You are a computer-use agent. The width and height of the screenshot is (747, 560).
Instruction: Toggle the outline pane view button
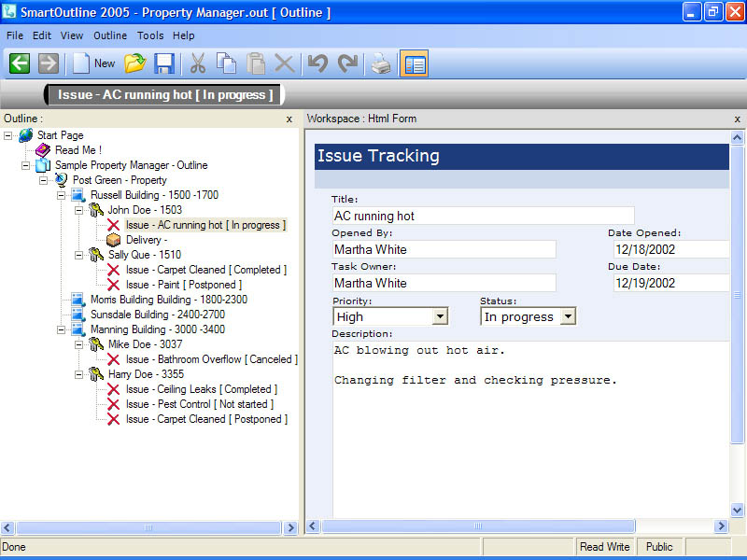click(x=414, y=63)
